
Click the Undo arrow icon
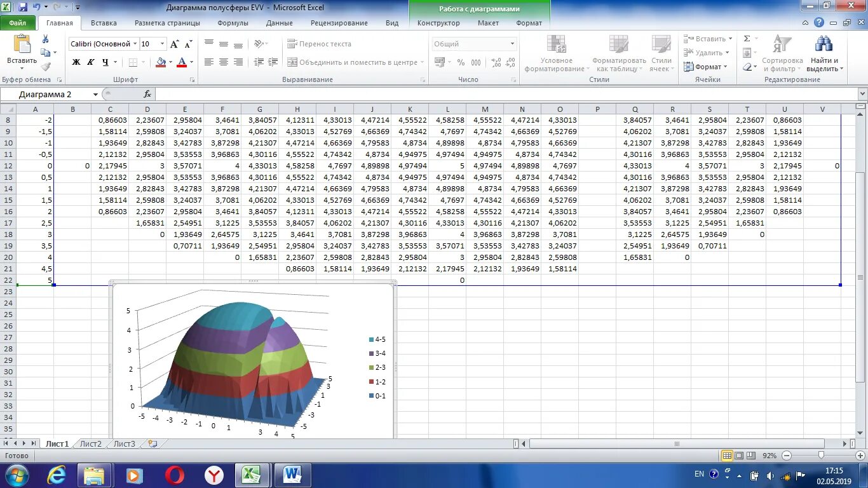(37, 7)
